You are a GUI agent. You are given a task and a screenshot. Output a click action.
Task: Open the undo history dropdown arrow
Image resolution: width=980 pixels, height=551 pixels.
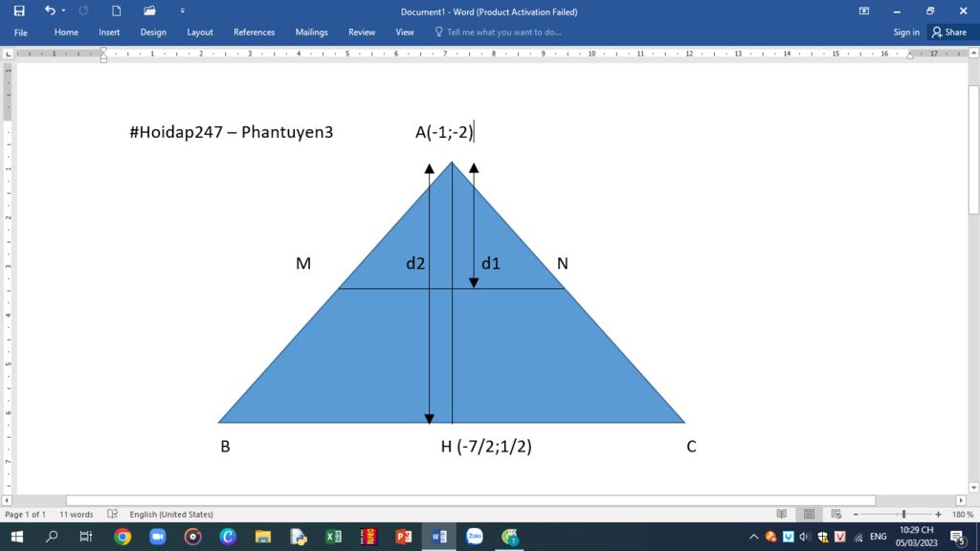63,11
